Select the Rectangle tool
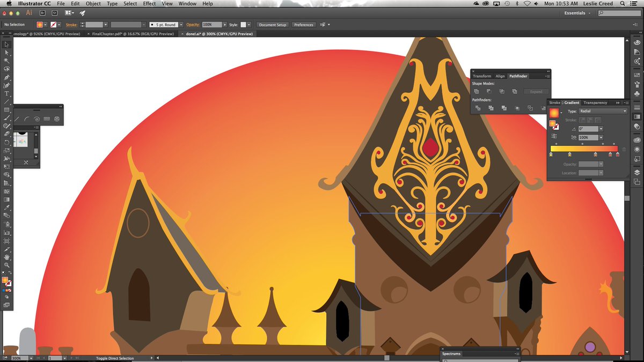Screen dimensions: 644x362 tap(7, 110)
